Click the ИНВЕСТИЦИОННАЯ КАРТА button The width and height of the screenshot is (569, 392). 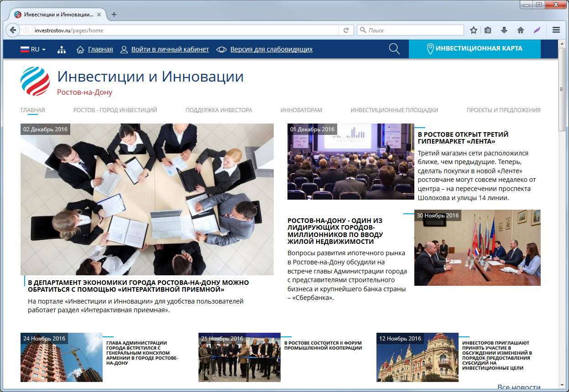click(475, 49)
